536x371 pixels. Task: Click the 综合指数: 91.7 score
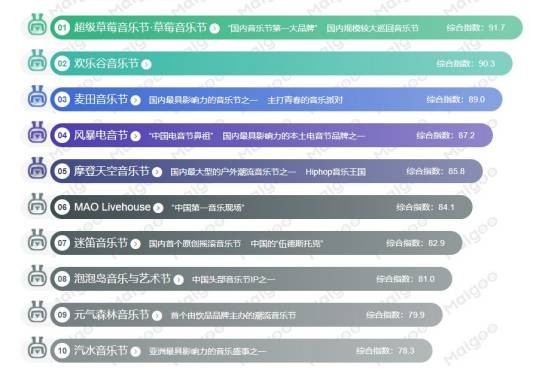[475, 27]
